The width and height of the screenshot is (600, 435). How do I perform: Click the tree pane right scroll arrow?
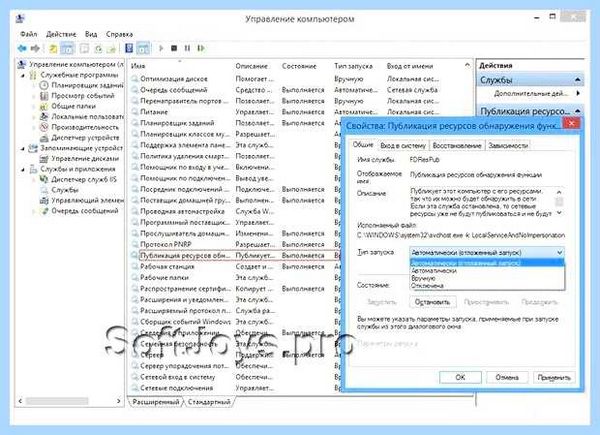(119, 401)
